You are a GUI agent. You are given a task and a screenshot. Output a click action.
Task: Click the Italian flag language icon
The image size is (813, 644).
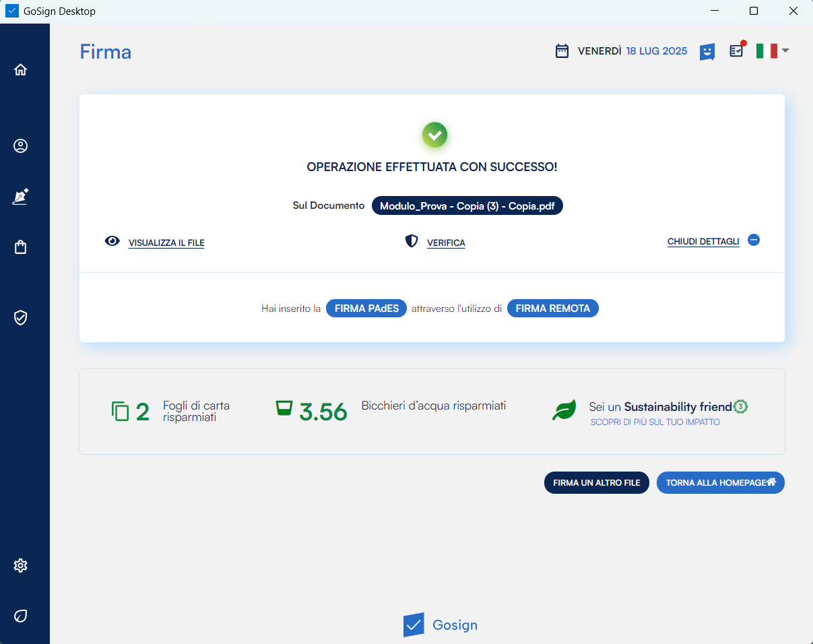coord(767,51)
